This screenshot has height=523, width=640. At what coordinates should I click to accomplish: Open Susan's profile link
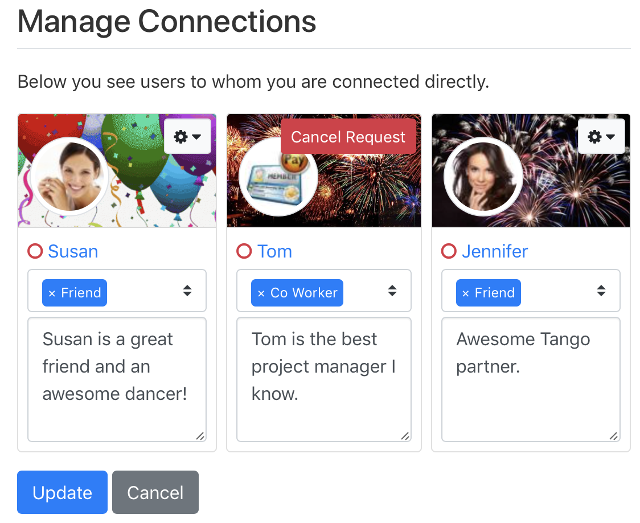pyautogui.click(x=73, y=251)
